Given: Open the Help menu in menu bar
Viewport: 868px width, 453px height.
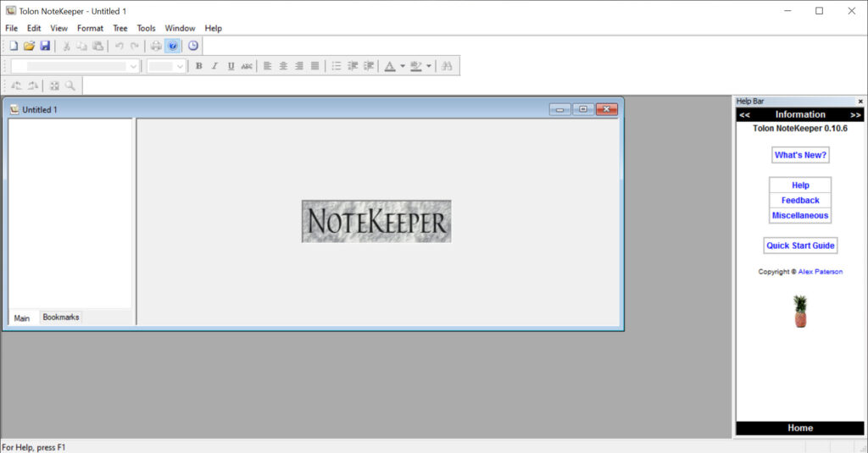Looking at the screenshot, I should tap(213, 28).
